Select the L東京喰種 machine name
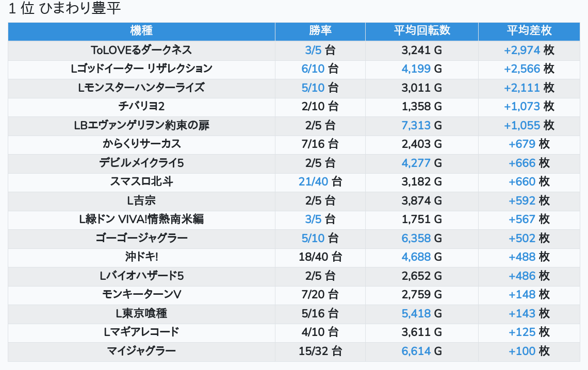 [x=141, y=313]
